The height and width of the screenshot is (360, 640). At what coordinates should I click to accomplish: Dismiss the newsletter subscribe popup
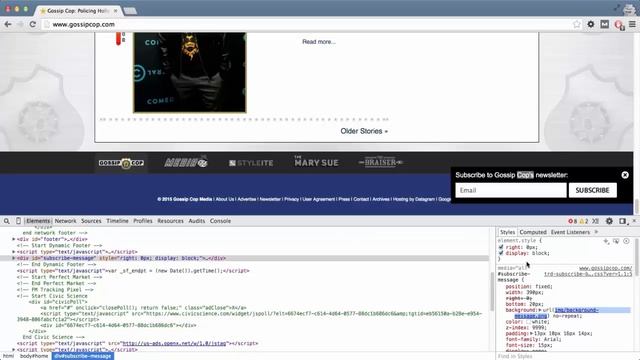625,175
